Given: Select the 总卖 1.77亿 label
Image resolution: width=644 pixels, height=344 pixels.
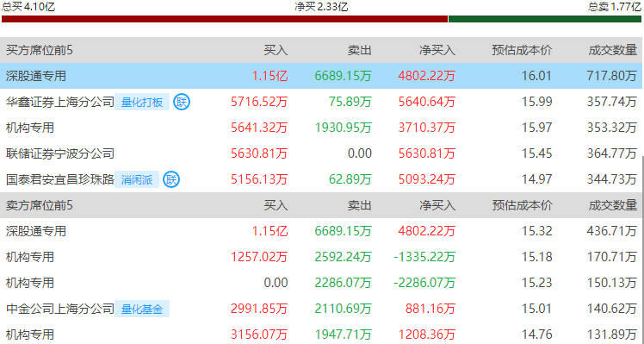Looking at the screenshot, I should [615, 6].
